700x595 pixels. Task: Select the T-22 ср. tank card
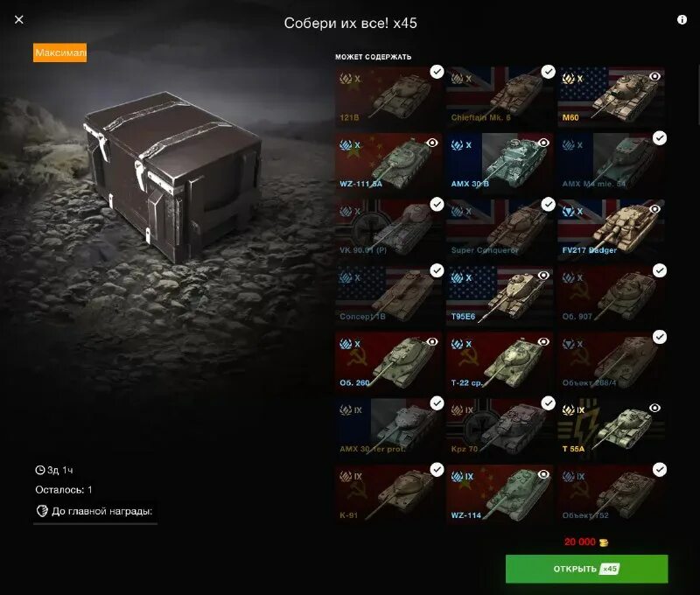500,361
